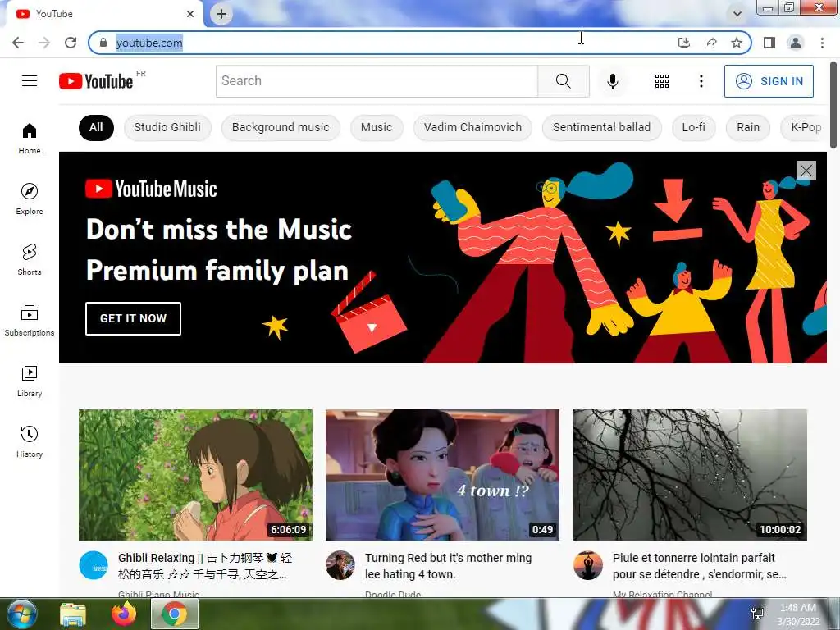This screenshot has height=630, width=840.
Task: Open the Windows Start menu
Action: [21, 614]
